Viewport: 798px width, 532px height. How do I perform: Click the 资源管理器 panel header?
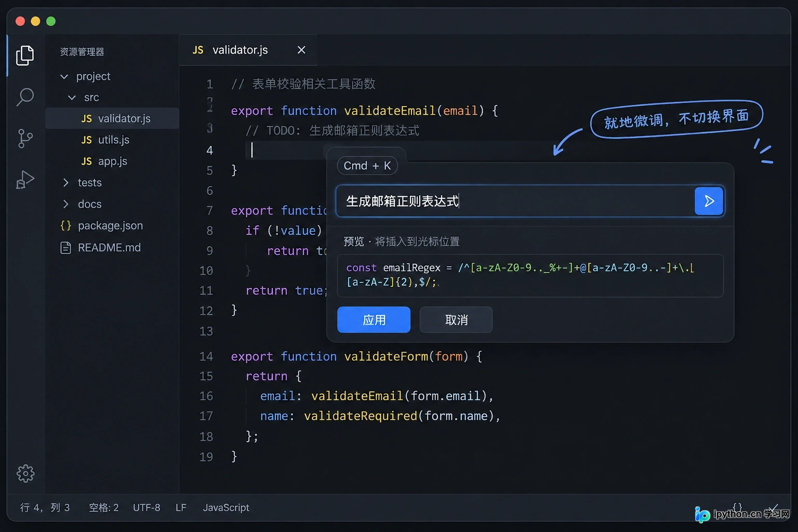click(82, 52)
